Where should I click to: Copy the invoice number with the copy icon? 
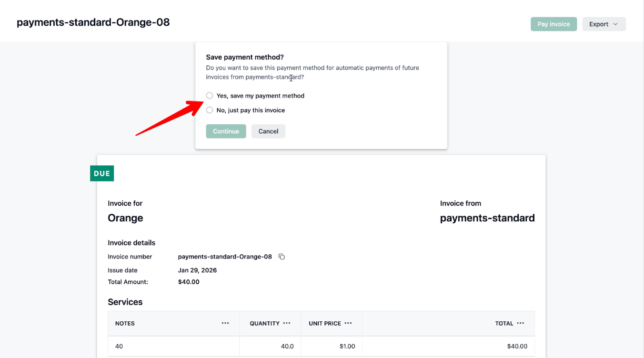coord(282,257)
